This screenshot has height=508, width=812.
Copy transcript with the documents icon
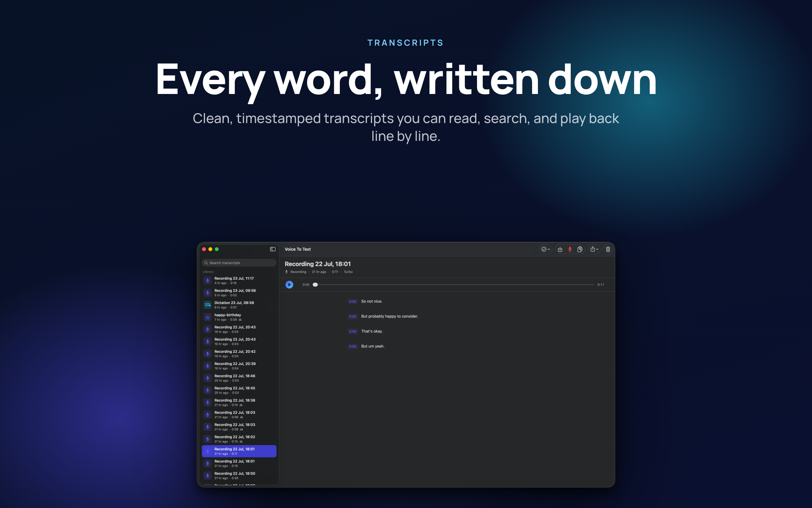click(x=579, y=249)
